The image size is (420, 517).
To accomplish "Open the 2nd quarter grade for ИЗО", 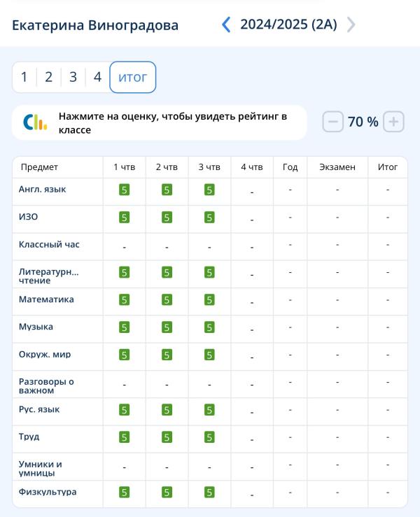I will (167, 218).
